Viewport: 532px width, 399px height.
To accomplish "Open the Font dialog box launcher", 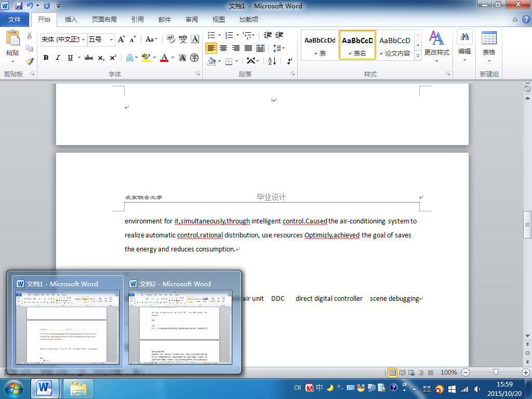I will [x=198, y=74].
